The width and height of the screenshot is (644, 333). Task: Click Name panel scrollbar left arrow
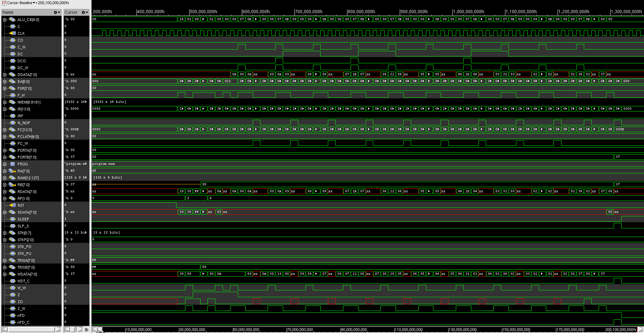(5, 330)
